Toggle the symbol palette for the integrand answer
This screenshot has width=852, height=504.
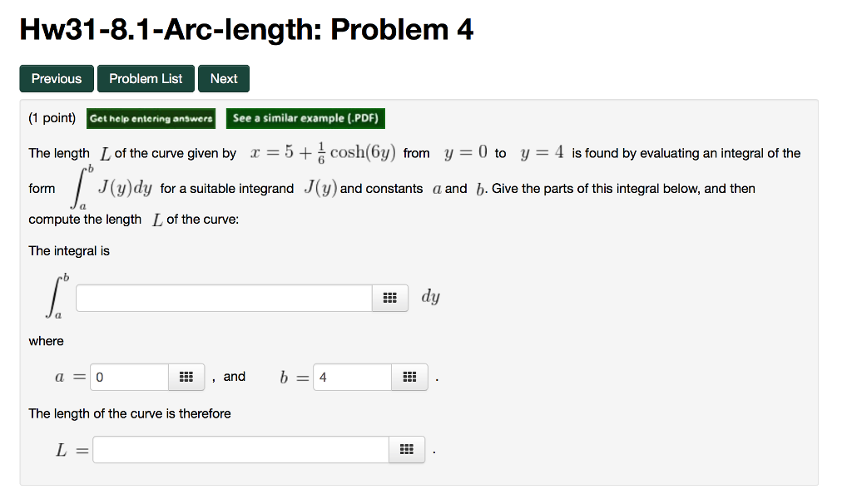click(x=389, y=297)
